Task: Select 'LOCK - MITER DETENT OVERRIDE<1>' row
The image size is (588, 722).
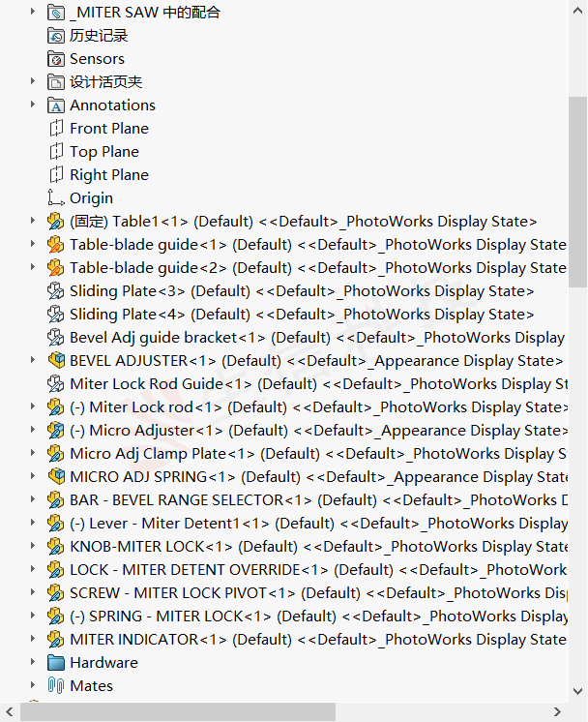Action: click(x=318, y=570)
